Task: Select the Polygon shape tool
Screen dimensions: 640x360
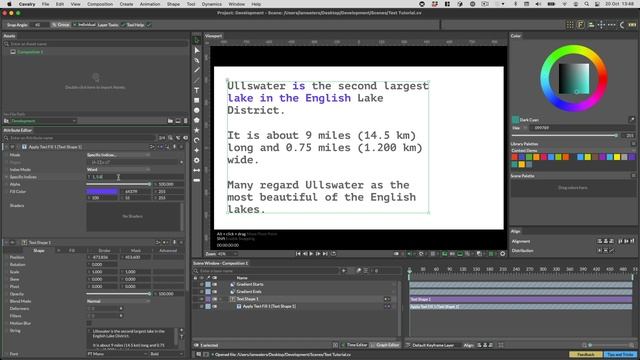Action: coord(197,120)
